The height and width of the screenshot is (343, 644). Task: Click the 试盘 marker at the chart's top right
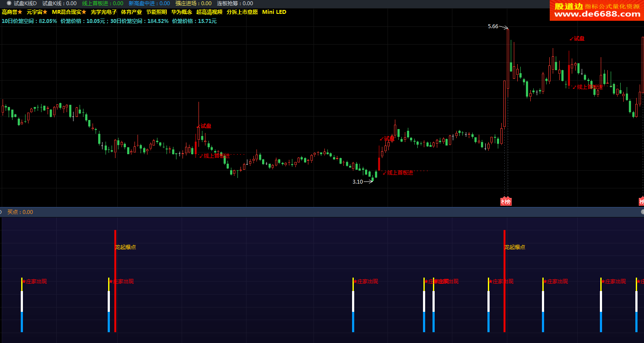coord(579,39)
